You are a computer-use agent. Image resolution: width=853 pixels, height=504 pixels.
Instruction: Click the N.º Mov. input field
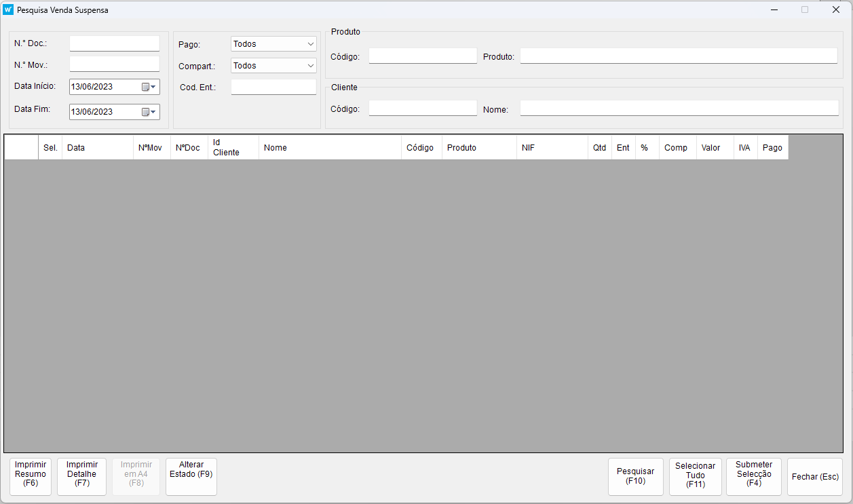(114, 64)
